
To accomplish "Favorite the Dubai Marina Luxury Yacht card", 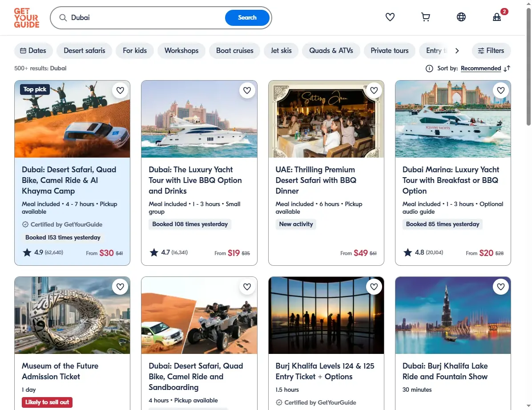I will [501, 90].
